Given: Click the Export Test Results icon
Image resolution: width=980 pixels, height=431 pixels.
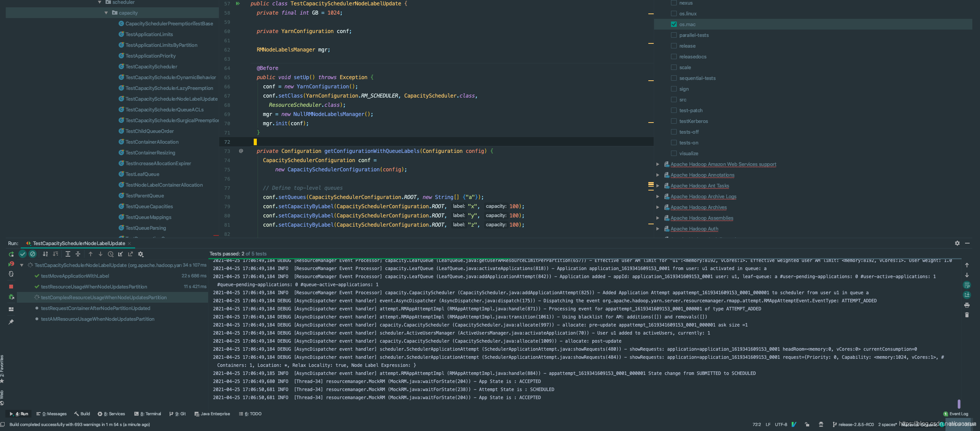Looking at the screenshot, I should coord(131,254).
